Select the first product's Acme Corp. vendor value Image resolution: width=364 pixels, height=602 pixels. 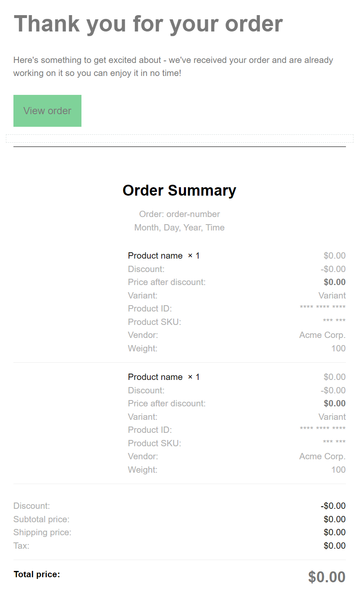(x=322, y=335)
